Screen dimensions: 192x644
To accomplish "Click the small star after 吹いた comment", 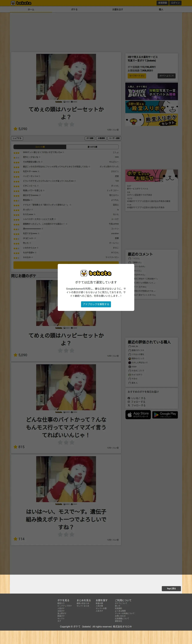I will coord(30,243).
